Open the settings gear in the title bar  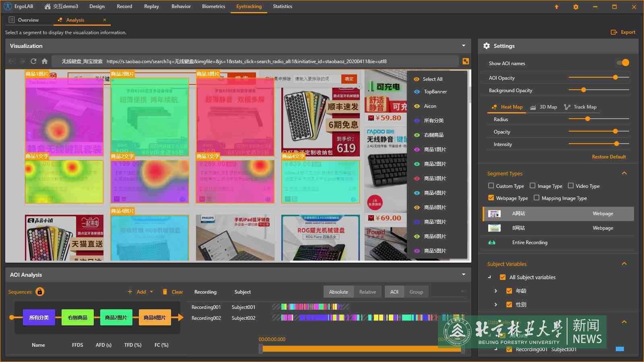[576, 7]
